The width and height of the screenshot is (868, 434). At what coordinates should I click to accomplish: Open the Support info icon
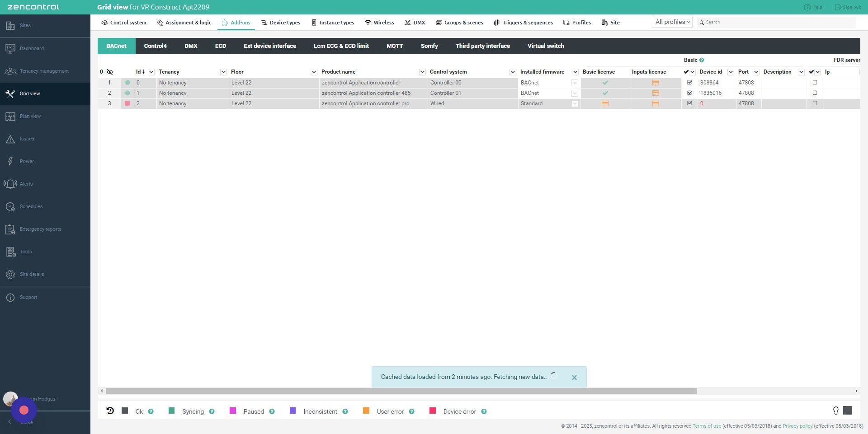[x=10, y=297]
